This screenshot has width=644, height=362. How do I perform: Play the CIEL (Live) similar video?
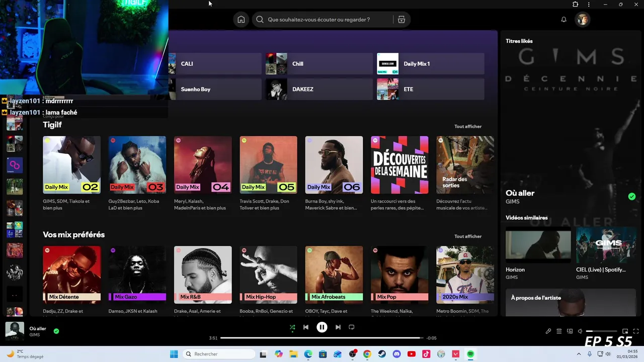click(606, 245)
